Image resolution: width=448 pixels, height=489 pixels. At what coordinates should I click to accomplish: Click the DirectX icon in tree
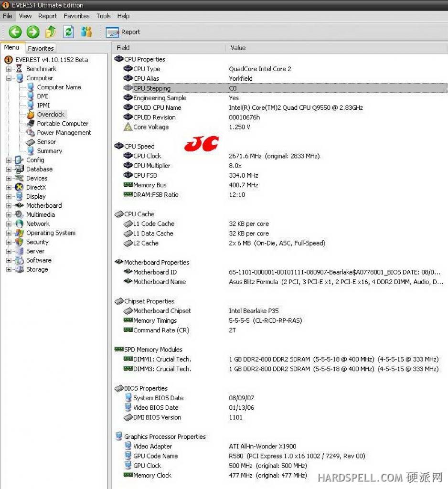click(19, 187)
